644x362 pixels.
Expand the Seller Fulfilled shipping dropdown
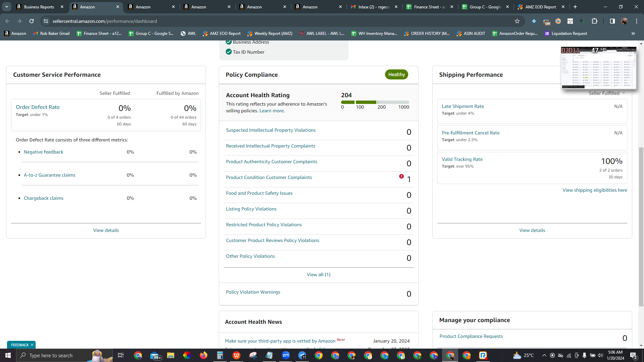pyautogui.click(x=607, y=93)
